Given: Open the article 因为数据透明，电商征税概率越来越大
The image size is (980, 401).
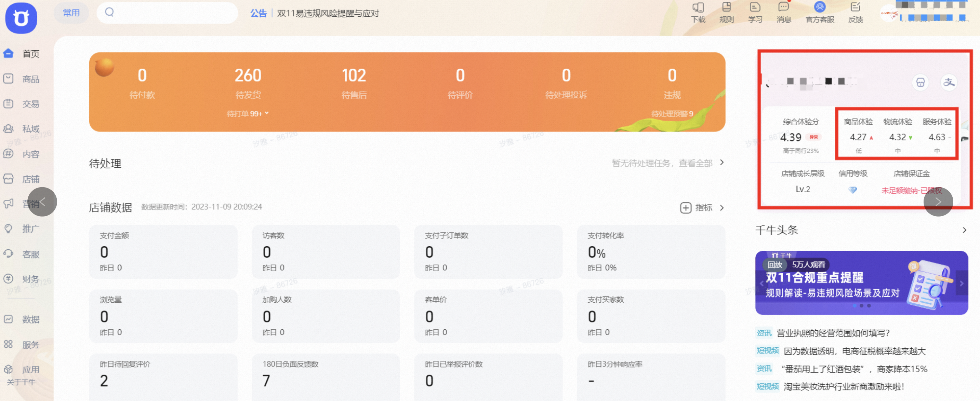Looking at the screenshot, I should pos(855,351).
